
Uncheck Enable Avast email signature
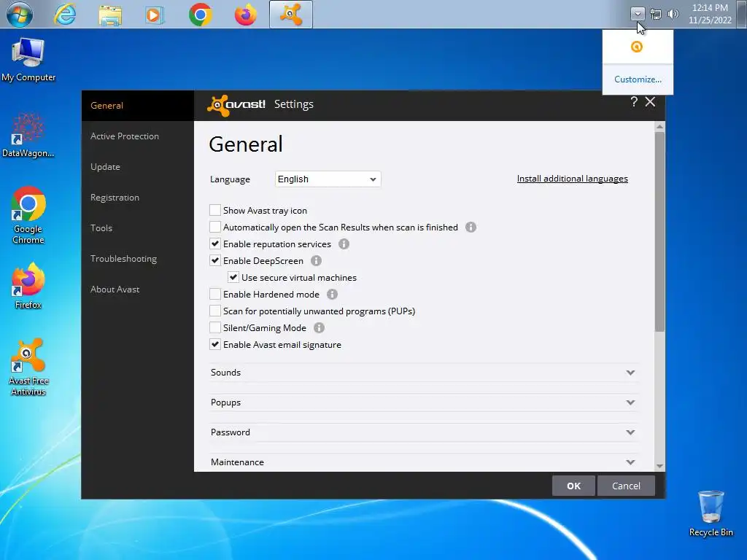(x=215, y=344)
